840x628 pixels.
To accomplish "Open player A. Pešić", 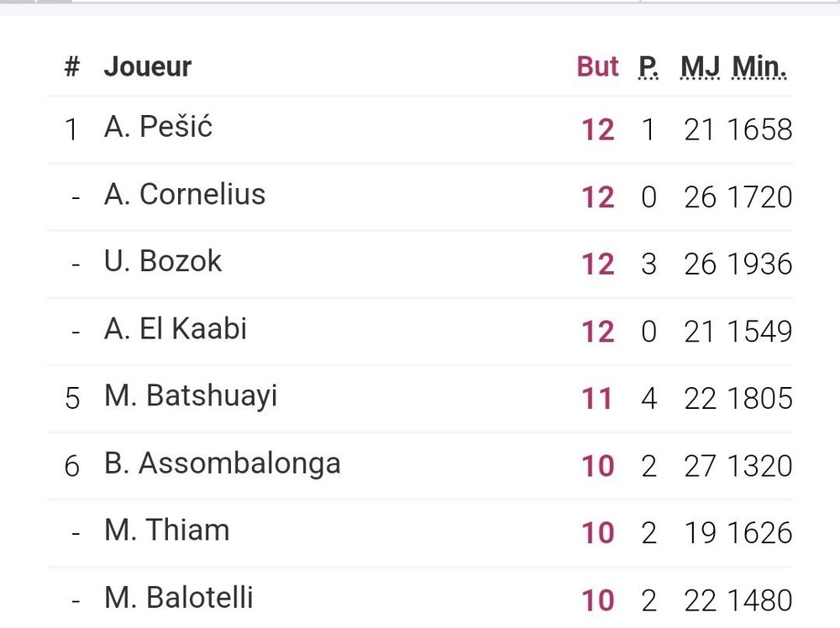I will pyautogui.click(x=158, y=126).
